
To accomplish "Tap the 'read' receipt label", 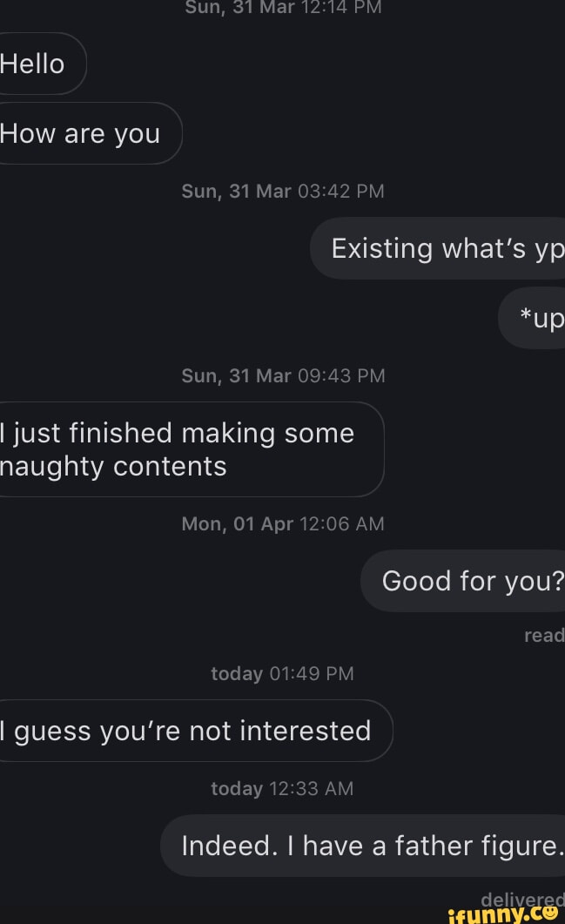I will pyautogui.click(x=544, y=636).
